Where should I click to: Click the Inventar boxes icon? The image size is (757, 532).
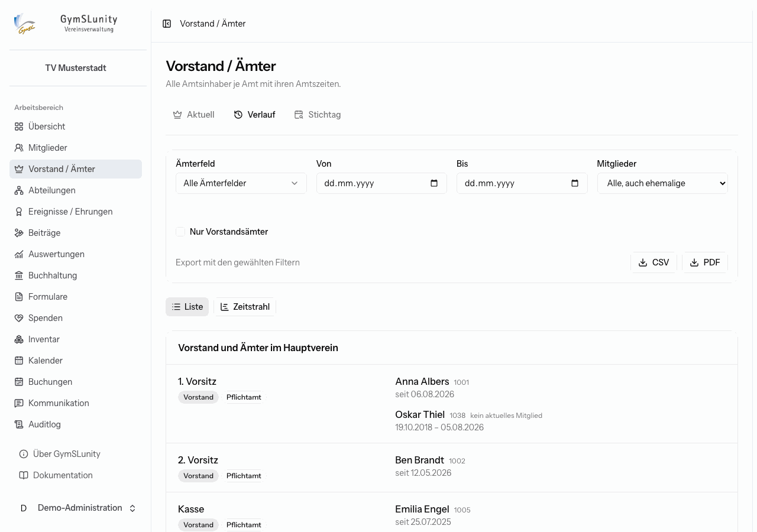point(19,339)
